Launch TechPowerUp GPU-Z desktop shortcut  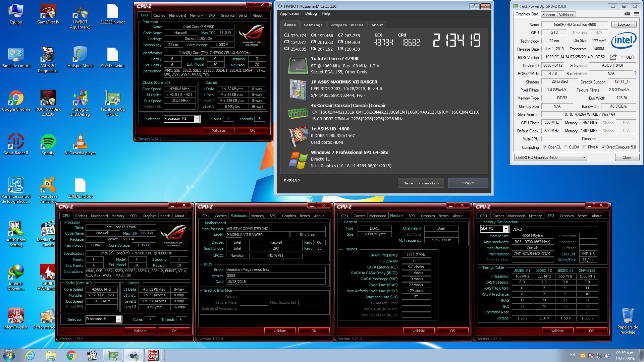(x=112, y=103)
